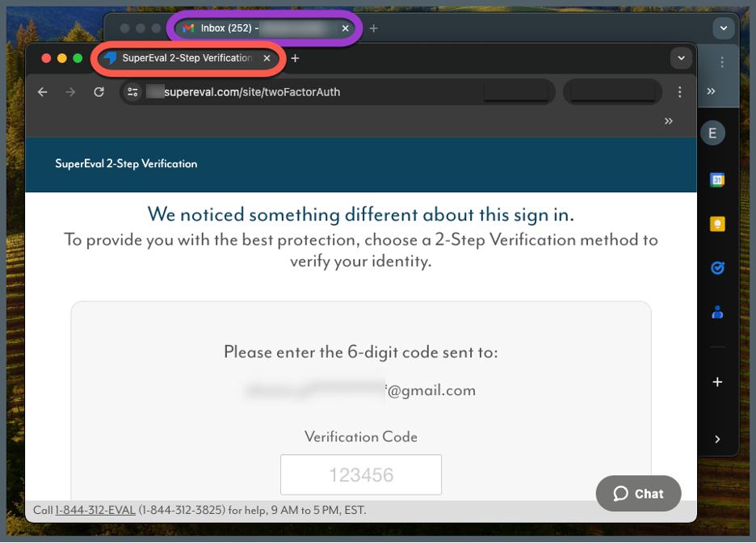Maximize the SuperEval window with green button
This screenshot has height=543, width=756.
(x=78, y=58)
